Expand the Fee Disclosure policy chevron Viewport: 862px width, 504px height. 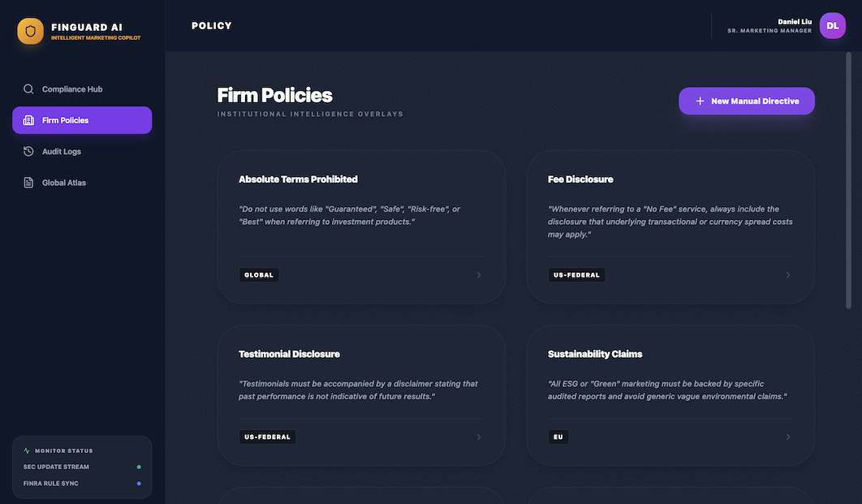click(x=788, y=275)
